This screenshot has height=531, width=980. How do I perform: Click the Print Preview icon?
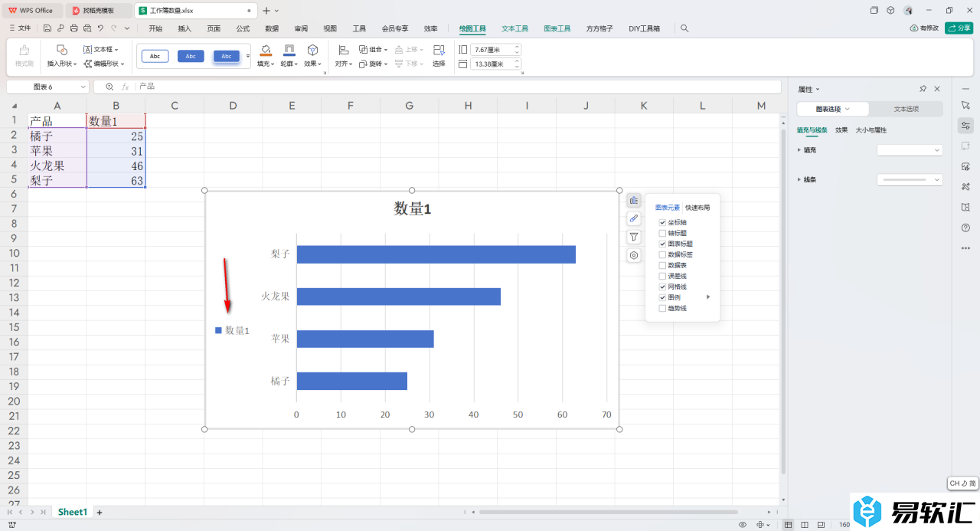pos(87,28)
